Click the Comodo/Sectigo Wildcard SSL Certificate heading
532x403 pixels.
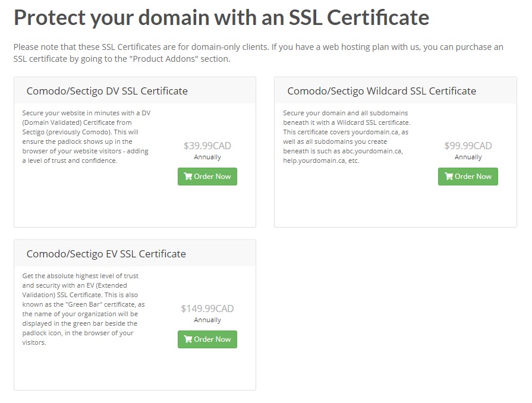tap(382, 91)
